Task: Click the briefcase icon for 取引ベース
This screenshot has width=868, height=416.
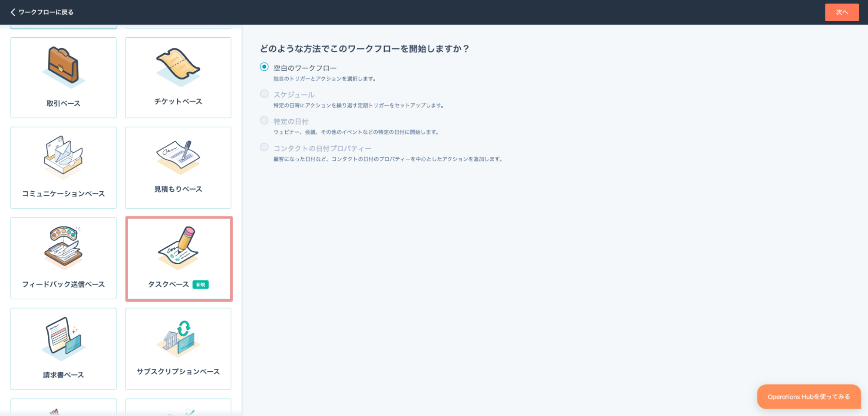Action: click(x=63, y=67)
